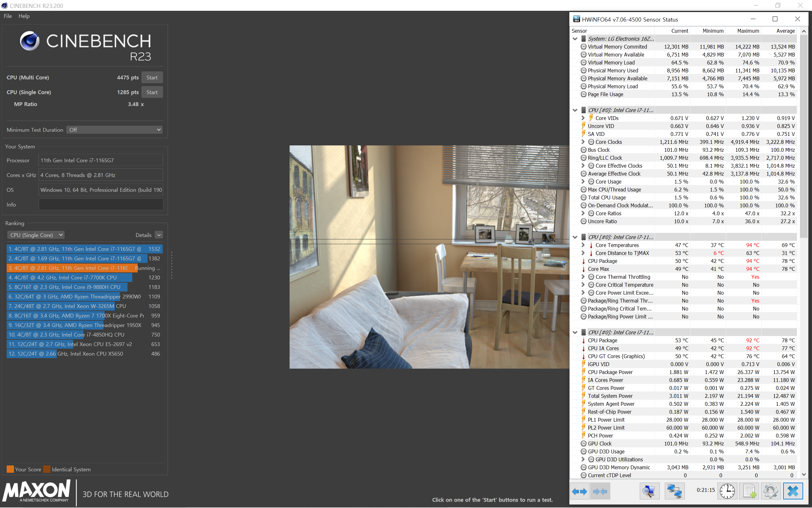This screenshot has width=812, height=508.
Task: Click the Cinebench sphere logo
Action: [29, 41]
